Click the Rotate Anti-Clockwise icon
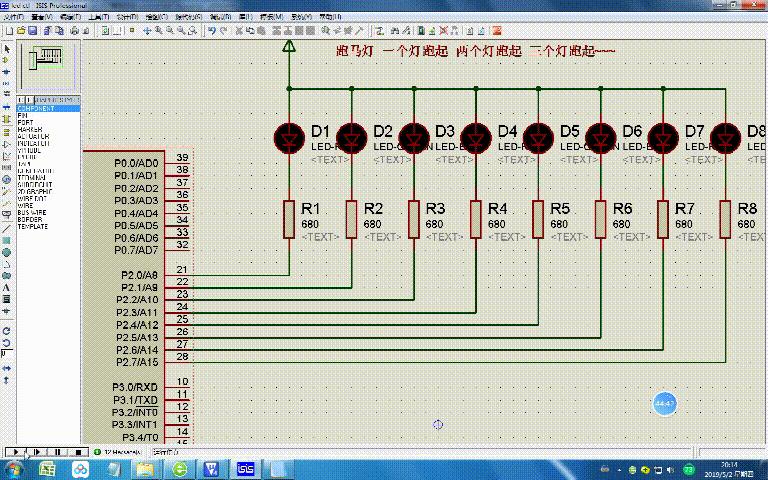Screen dimensions: 768x480 (x=6, y=342)
